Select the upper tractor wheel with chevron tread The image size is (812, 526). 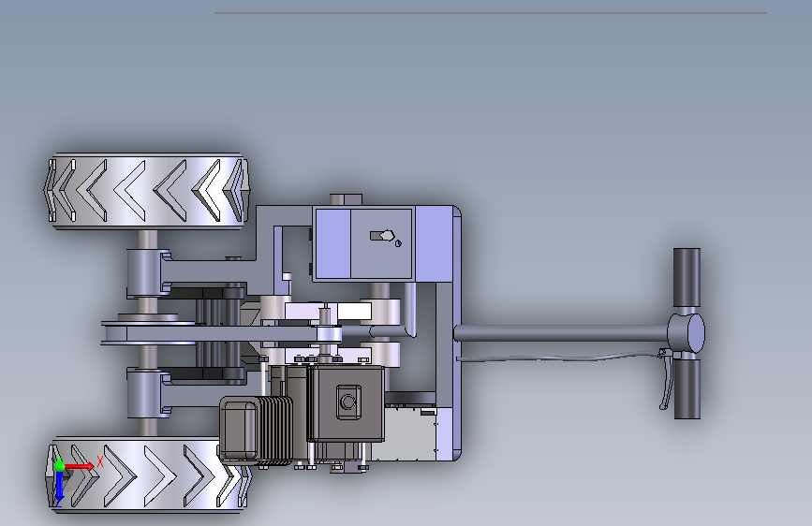[x=147, y=191]
